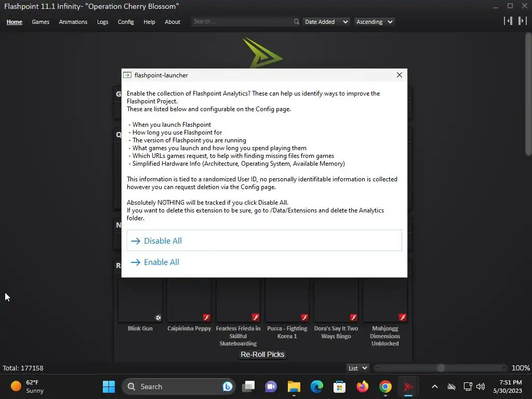Viewport: 532px width, 399px height.
Task: Click the search magnifier icon
Action: click(x=296, y=22)
